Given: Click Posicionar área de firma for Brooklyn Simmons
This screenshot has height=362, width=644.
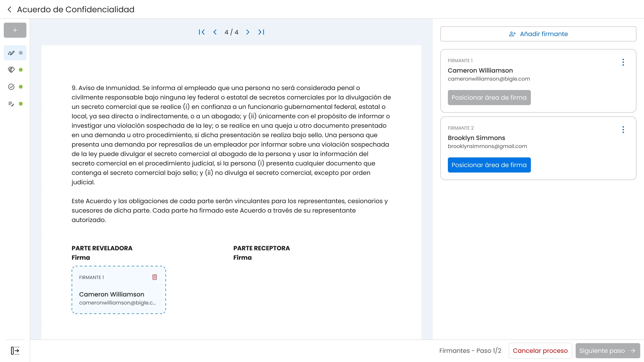Looking at the screenshot, I should click(x=489, y=165).
